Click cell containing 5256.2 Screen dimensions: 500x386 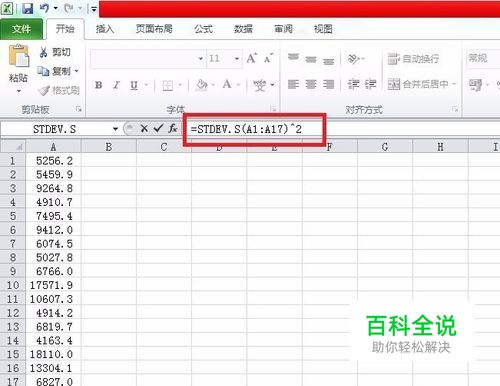tap(53, 161)
